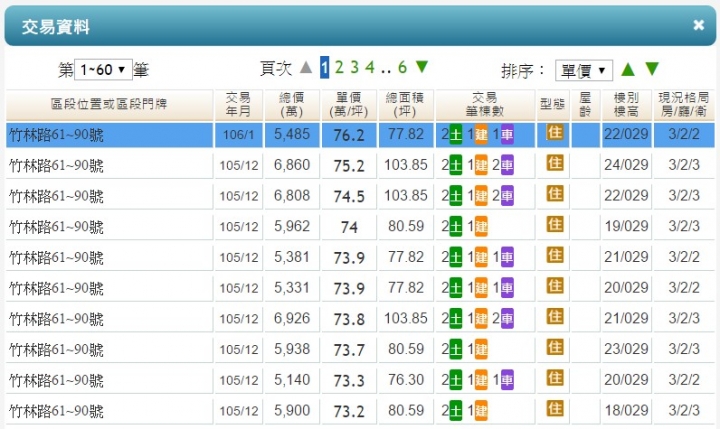Click the orange 建 icon in the 5,485 row

tap(481, 135)
